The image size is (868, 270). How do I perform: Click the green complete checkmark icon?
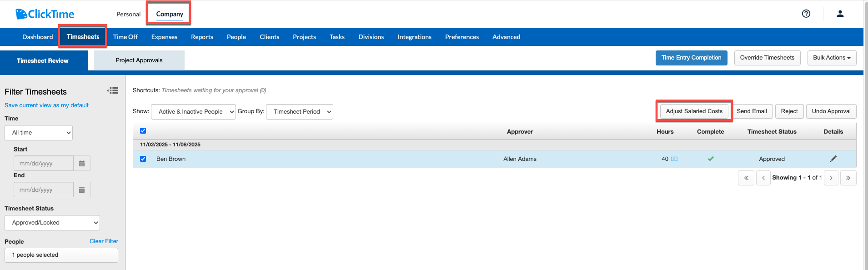pyautogui.click(x=711, y=159)
